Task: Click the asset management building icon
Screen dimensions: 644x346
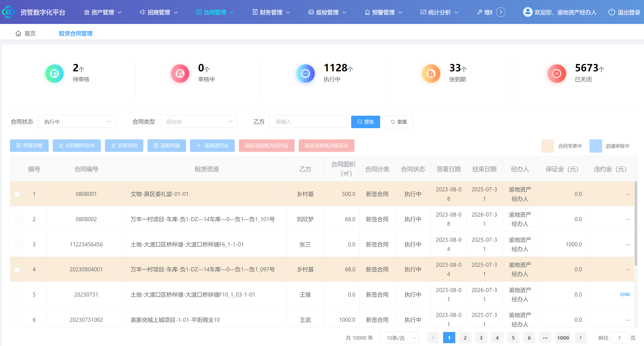Action: click(x=87, y=12)
